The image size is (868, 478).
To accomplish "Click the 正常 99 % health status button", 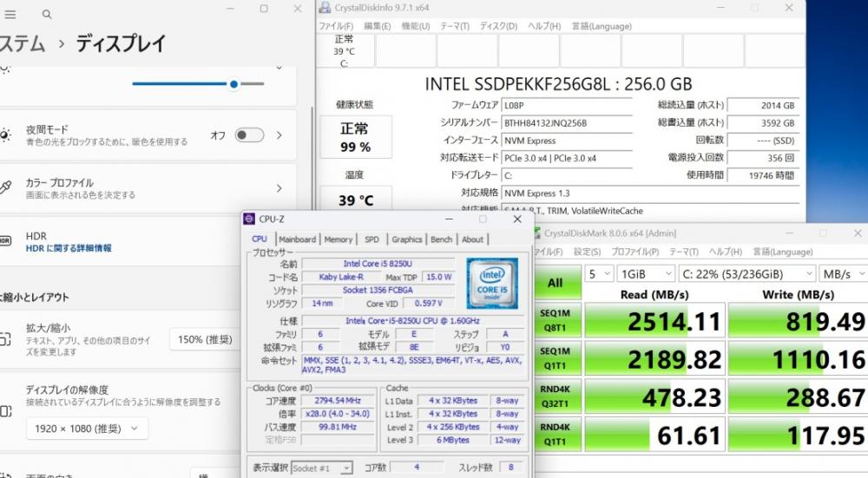I will [355, 137].
